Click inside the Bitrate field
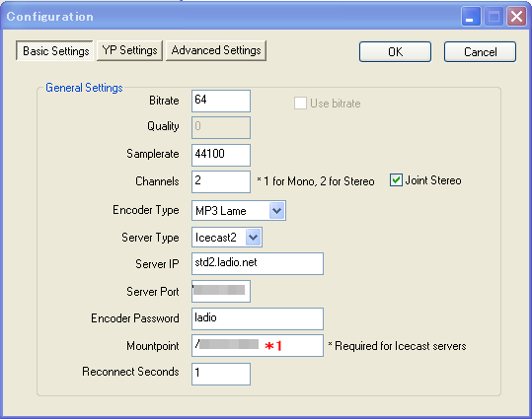This screenshot has height=419, width=532. 221,101
